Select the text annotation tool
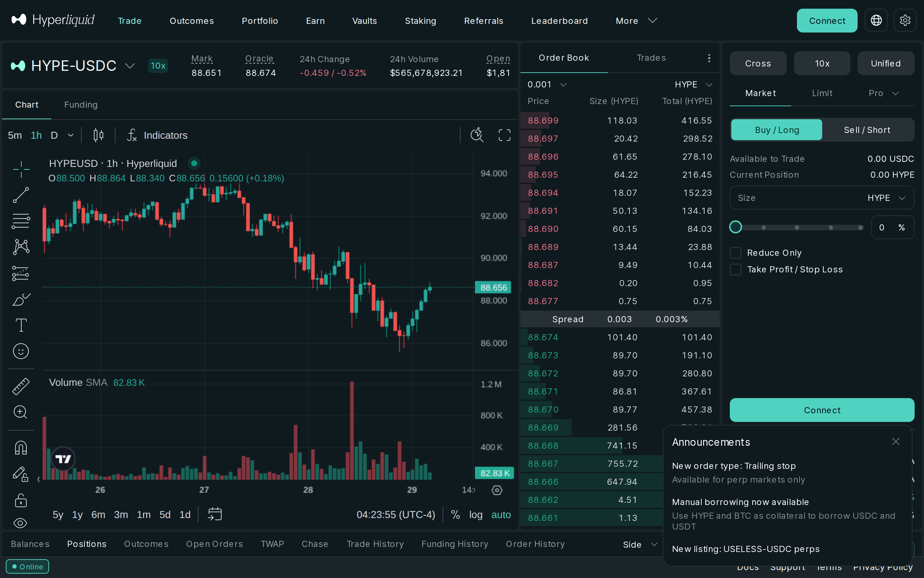Viewport: 924px width, 578px height. tap(21, 325)
